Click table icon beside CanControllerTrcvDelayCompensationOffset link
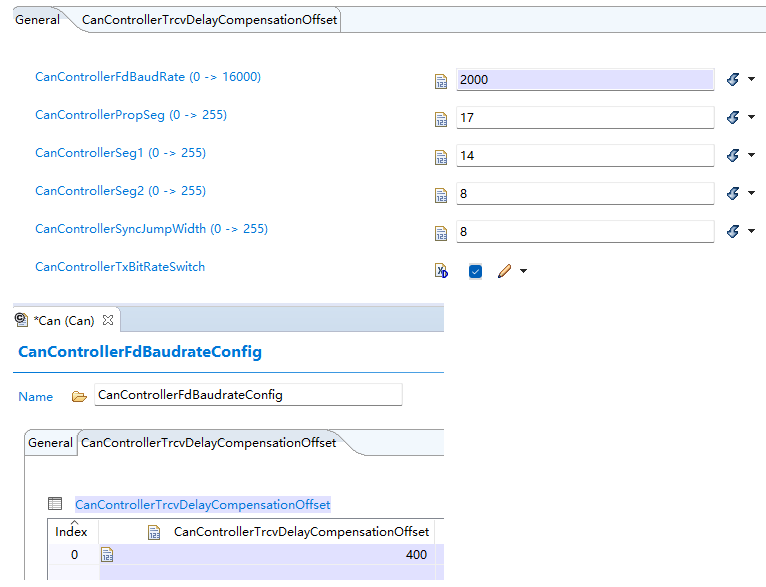This screenshot has width=766, height=587. (x=55, y=503)
